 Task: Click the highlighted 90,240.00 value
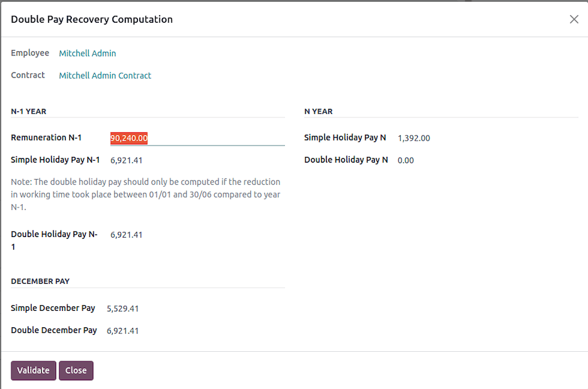click(x=129, y=137)
